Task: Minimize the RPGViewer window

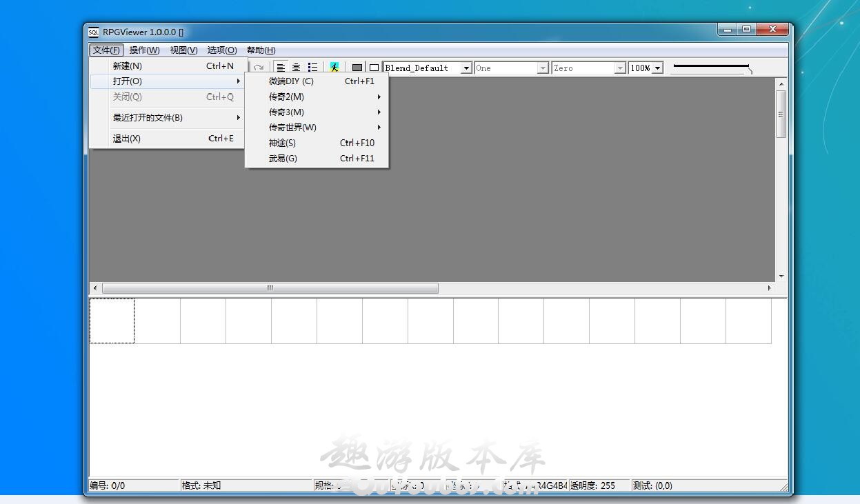Action: 727,30
